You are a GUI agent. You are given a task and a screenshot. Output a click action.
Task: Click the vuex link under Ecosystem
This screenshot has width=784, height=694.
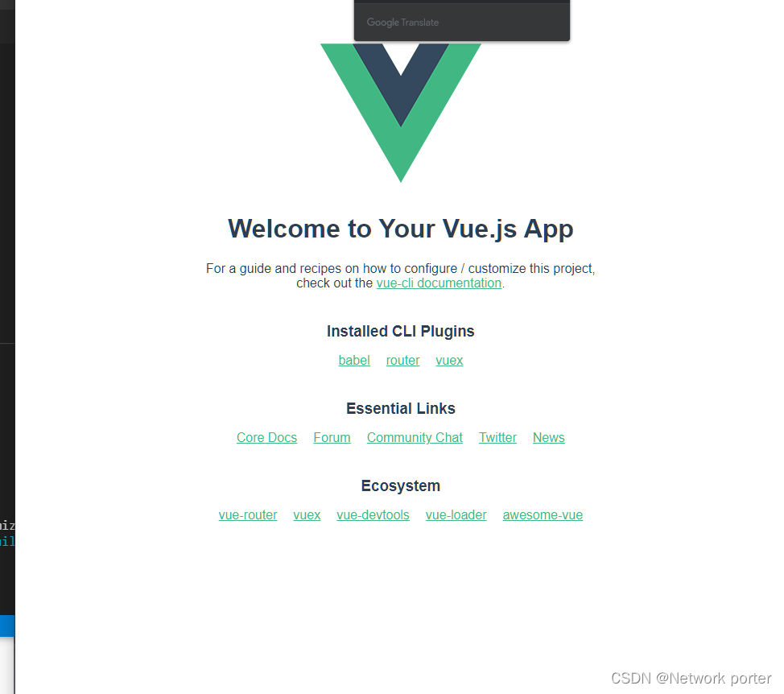tap(307, 515)
